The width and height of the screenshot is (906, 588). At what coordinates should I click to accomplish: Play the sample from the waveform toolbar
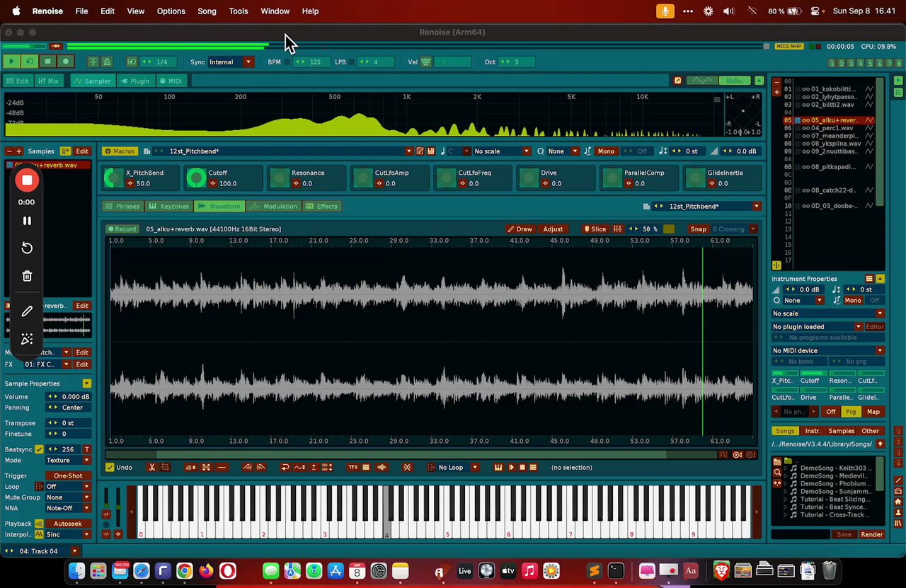[x=511, y=467]
